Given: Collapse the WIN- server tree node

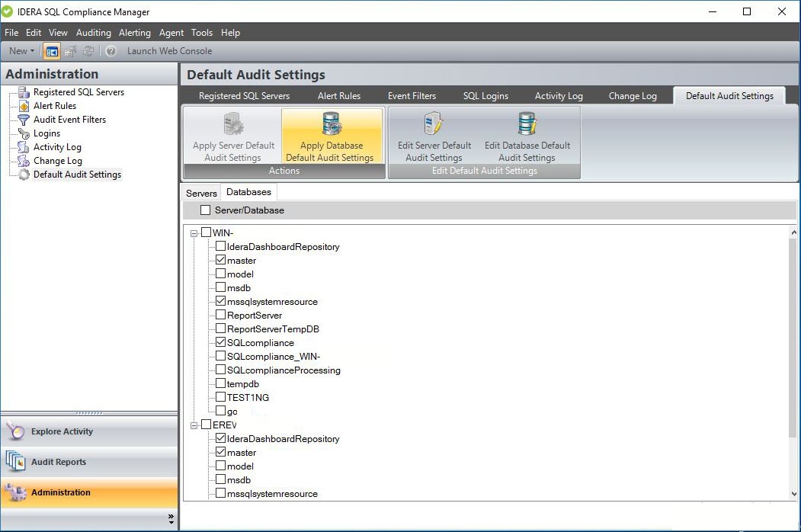Looking at the screenshot, I should [194, 233].
